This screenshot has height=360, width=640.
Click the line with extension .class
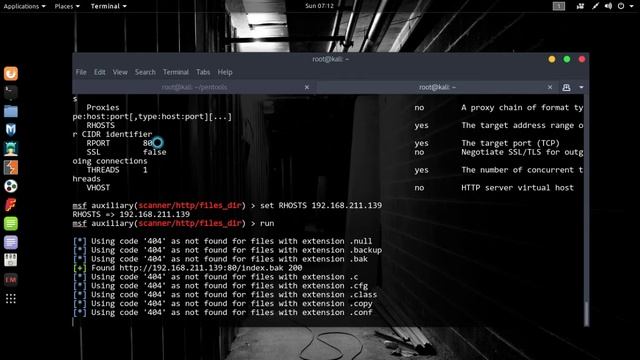[x=225, y=295]
